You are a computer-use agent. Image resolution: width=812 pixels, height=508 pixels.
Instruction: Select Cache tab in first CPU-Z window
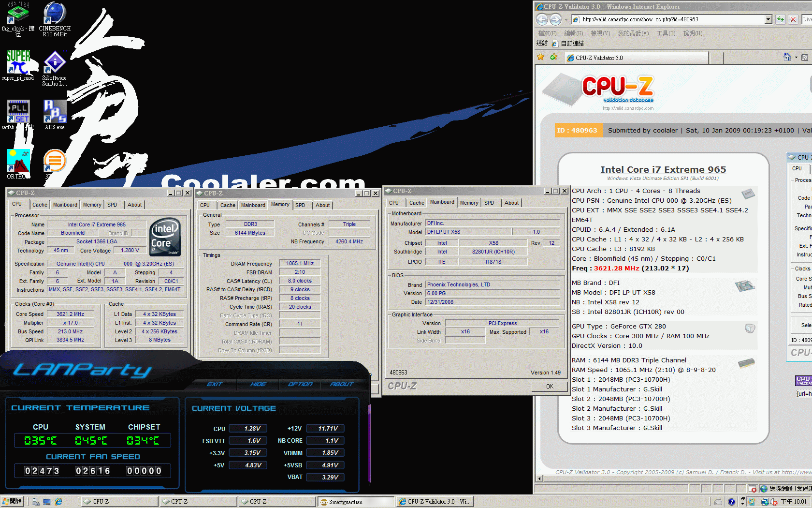point(40,205)
